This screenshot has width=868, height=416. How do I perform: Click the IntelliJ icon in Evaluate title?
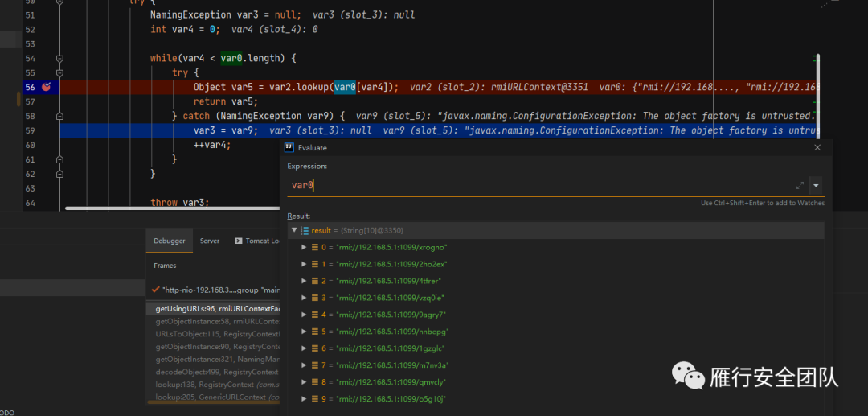[x=289, y=147]
